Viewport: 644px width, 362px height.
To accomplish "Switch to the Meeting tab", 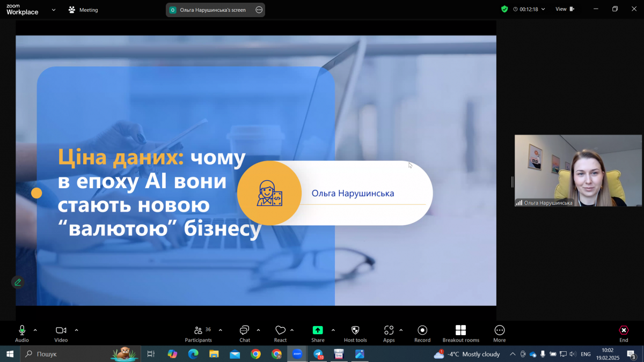I will click(83, 9).
